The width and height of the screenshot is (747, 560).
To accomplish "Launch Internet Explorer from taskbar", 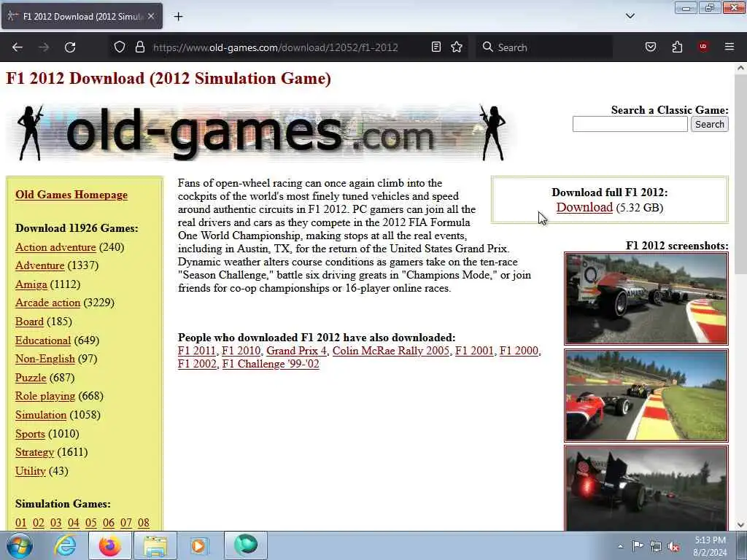I will [x=65, y=545].
